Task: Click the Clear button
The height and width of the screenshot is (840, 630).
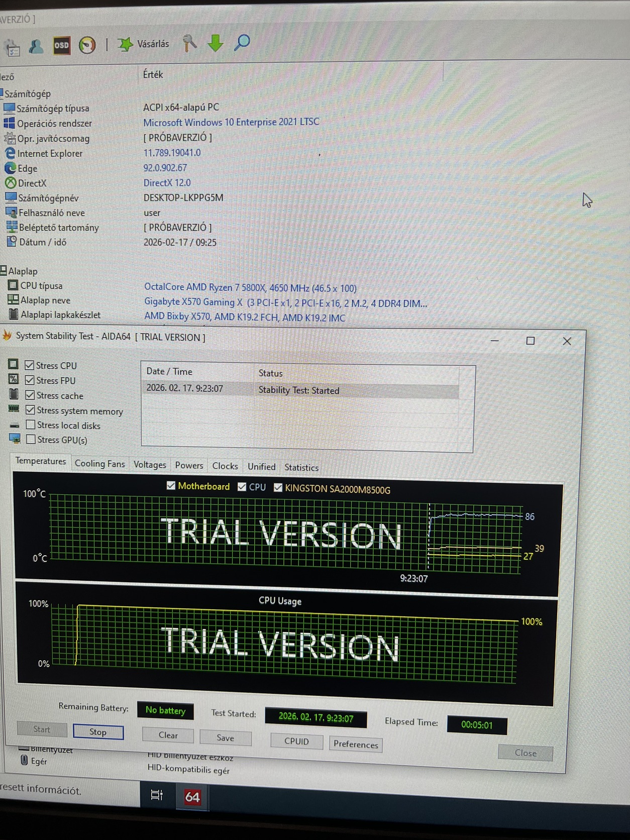Action: (168, 735)
